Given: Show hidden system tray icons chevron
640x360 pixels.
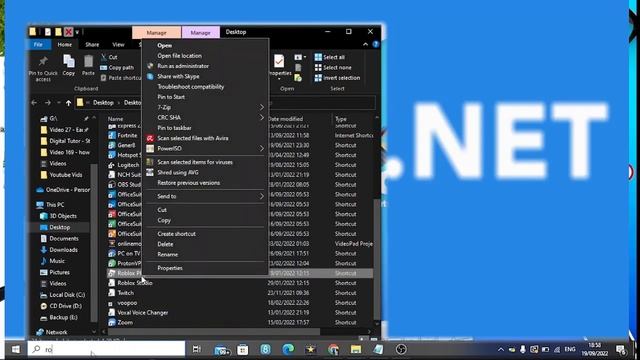Looking at the screenshot, I should point(501,349).
